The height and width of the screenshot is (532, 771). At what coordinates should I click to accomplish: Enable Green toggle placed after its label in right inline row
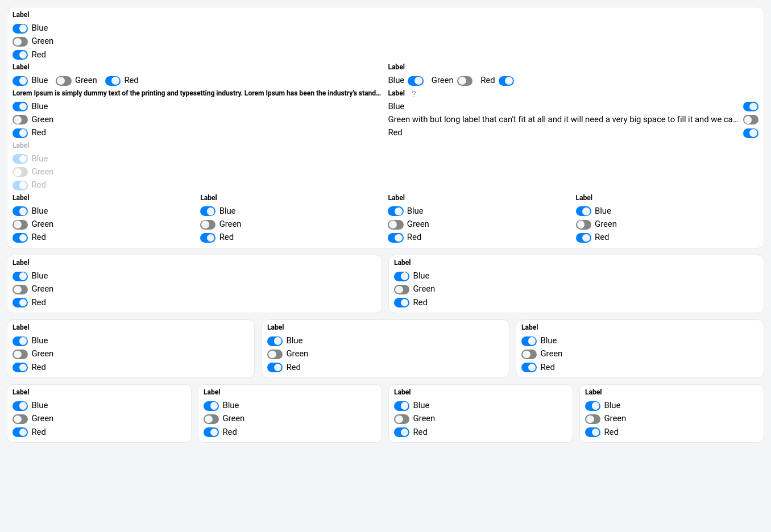tap(465, 81)
